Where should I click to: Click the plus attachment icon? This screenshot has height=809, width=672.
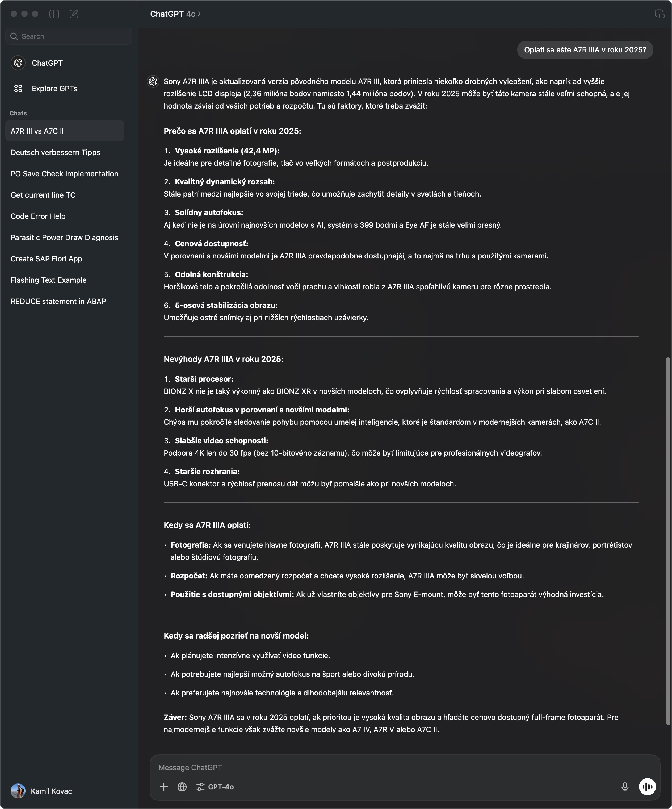coord(164,787)
